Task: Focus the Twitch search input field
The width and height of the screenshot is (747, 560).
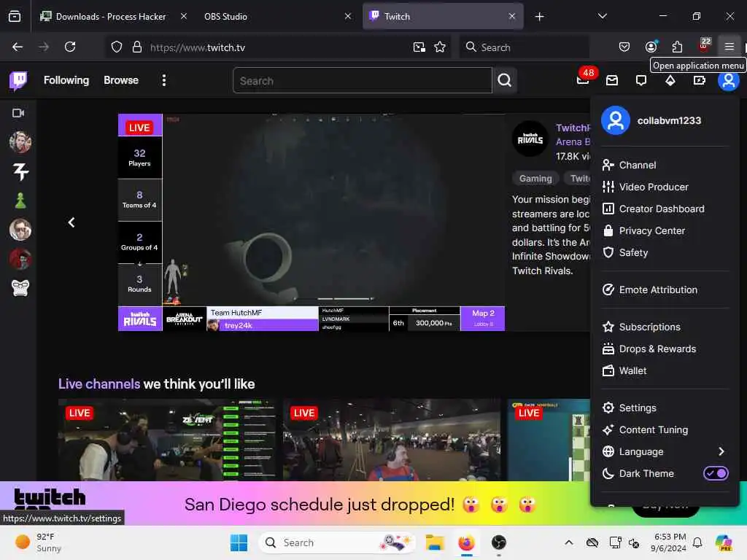Action: click(363, 80)
